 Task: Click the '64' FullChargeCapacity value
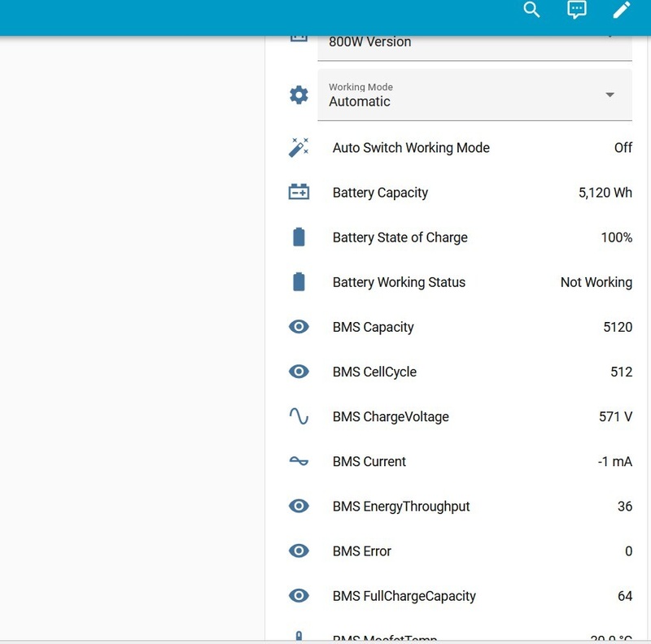[625, 596]
